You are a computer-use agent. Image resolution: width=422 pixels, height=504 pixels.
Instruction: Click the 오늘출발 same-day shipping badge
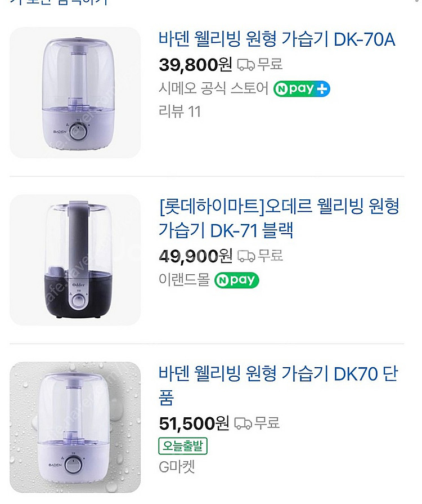pyautogui.click(x=183, y=446)
